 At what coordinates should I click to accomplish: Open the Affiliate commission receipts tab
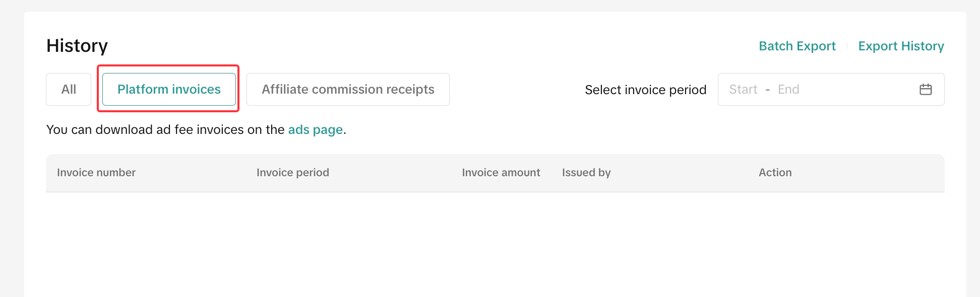348,90
